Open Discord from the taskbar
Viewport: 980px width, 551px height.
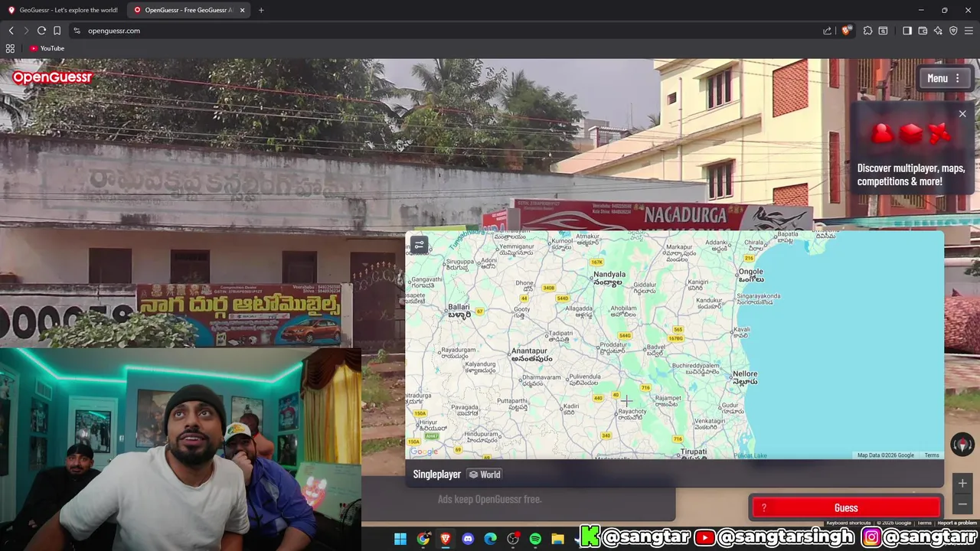(x=468, y=539)
